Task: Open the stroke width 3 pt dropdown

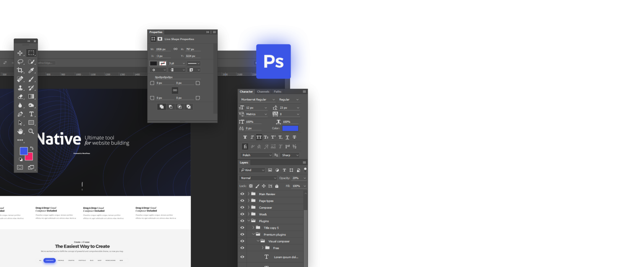Action: point(177,64)
